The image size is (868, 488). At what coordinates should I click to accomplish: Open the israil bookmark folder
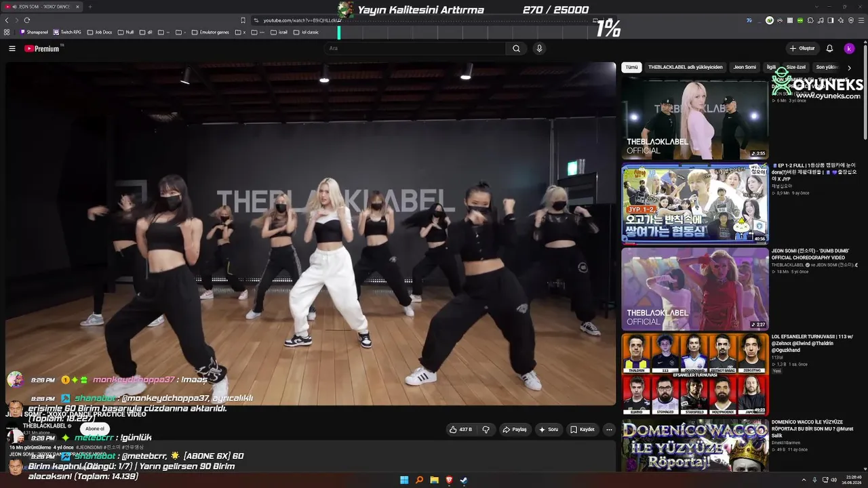coord(279,32)
